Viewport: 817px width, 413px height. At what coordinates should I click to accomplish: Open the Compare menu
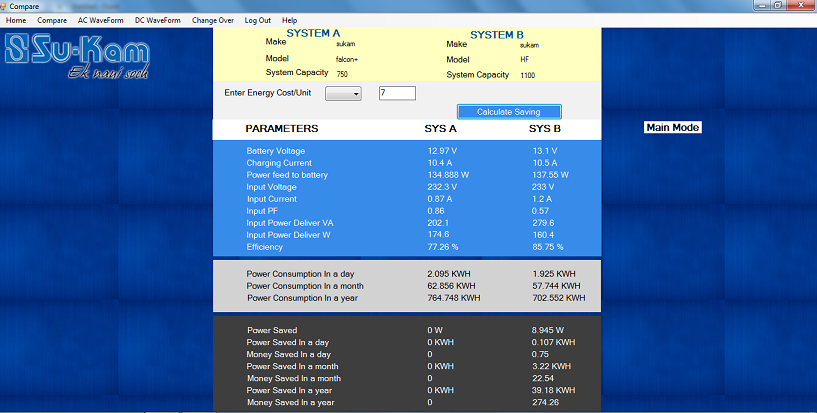pyautogui.click(x=52, y=20)
